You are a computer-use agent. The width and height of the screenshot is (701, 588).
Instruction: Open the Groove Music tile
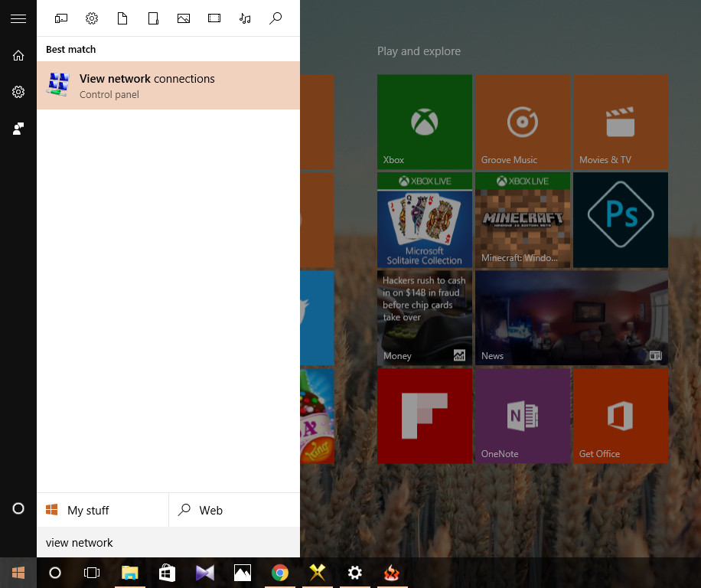coord(523,122)
